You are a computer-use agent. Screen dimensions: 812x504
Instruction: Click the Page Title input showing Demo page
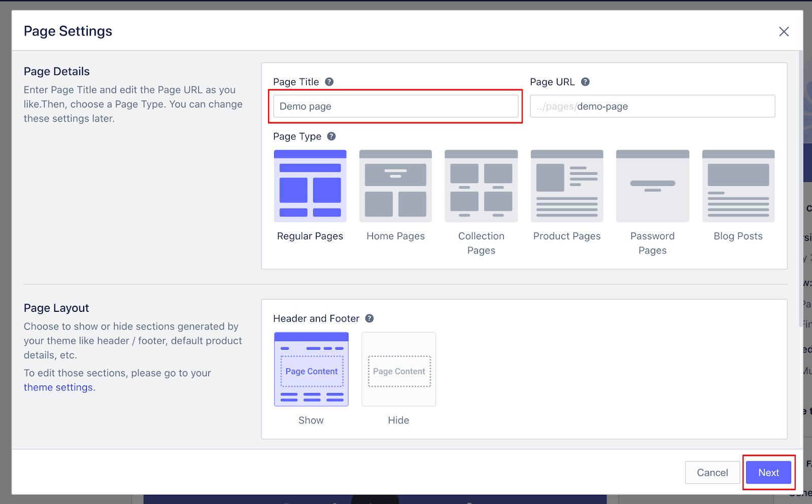[395, 106]
